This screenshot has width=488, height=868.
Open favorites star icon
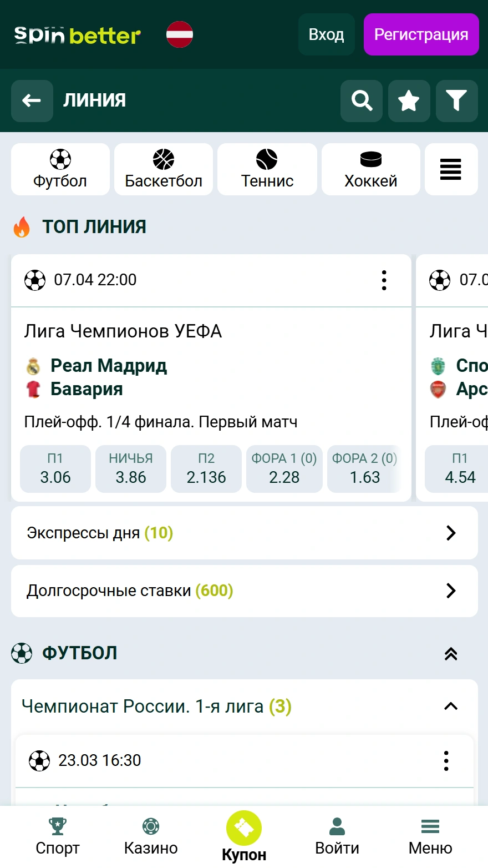409,100
